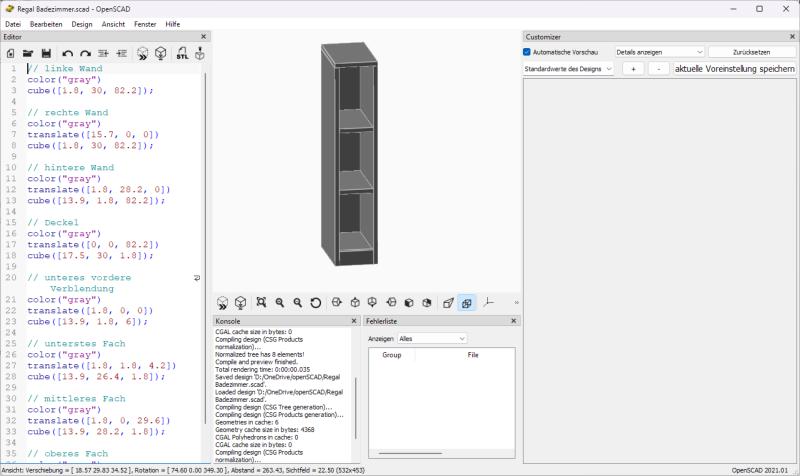Switch to the Left view

click(391, 303)
